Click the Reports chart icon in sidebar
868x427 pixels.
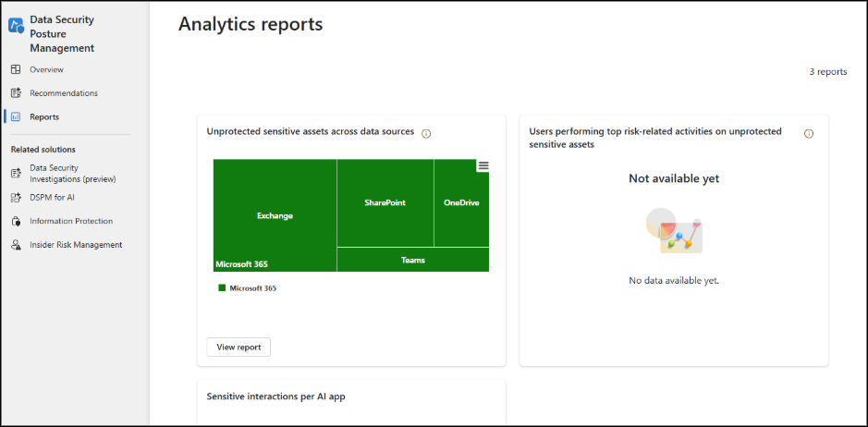16,117
